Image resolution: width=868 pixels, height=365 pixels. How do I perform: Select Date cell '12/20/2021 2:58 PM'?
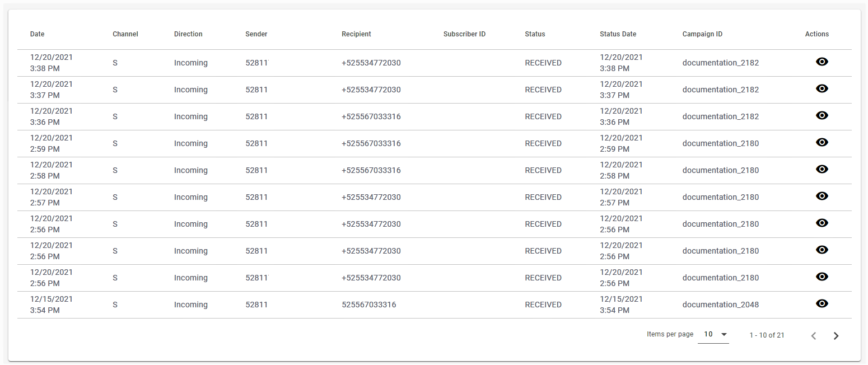52,170
